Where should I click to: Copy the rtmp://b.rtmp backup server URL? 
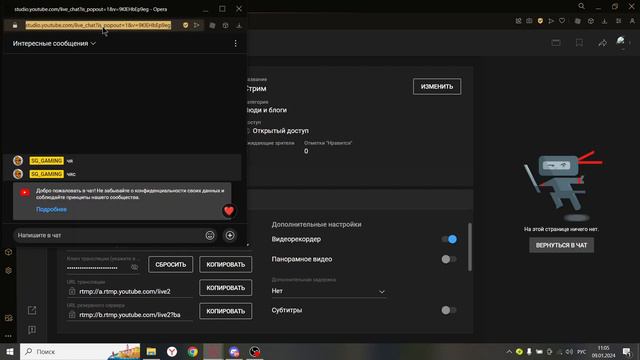point(226,311)
